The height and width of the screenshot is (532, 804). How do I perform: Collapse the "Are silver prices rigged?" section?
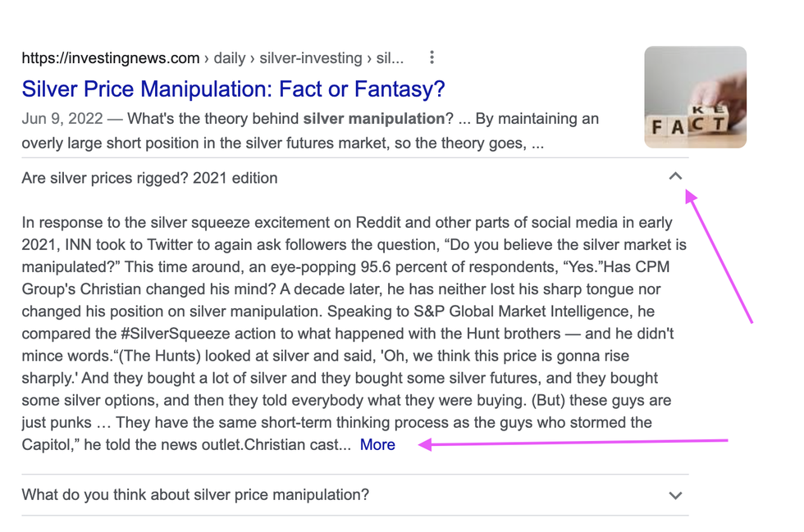[675, 176]
